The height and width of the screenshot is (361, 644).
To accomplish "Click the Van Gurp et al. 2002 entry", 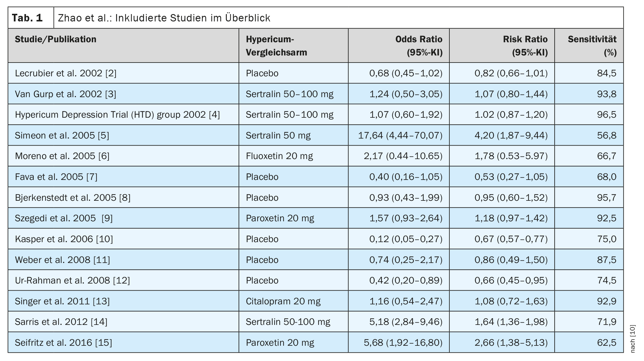I will [65, 94].
